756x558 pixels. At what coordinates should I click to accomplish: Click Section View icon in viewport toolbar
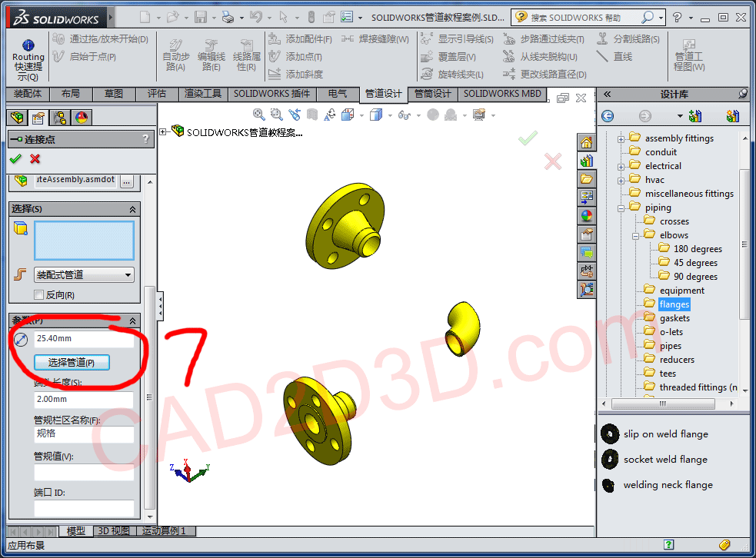(x=312, y=115)
